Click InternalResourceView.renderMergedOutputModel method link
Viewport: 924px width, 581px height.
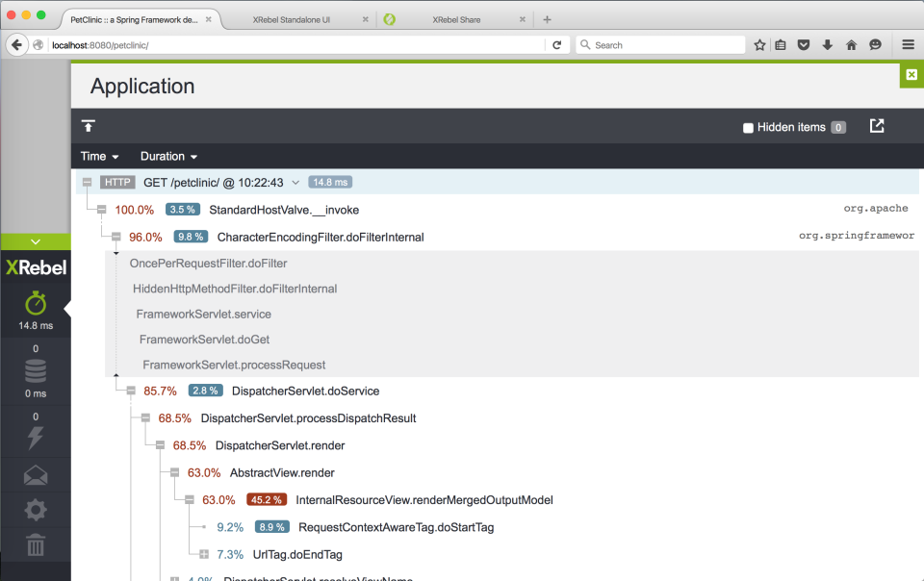(423, 499)
